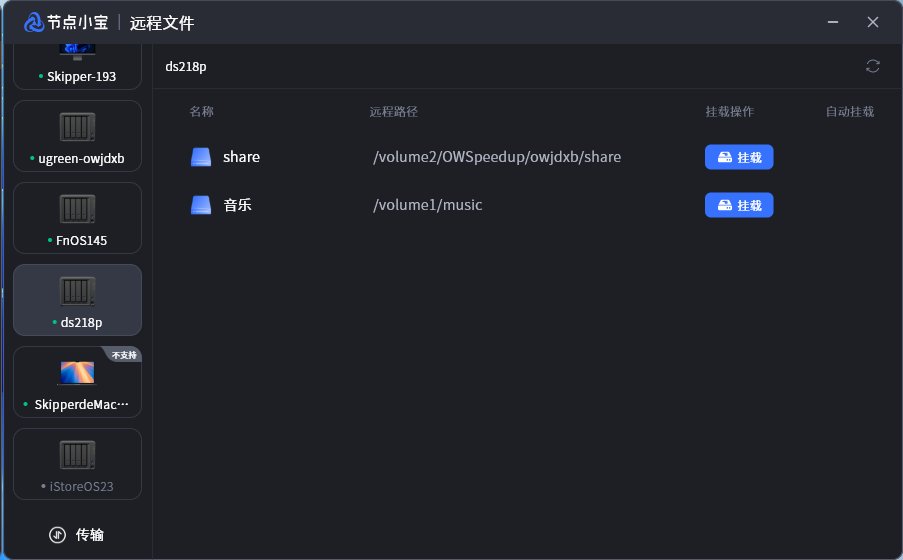Screen dimensions: 903x560
Task: Select the share folder icon
Action: (x=202, y=157)
